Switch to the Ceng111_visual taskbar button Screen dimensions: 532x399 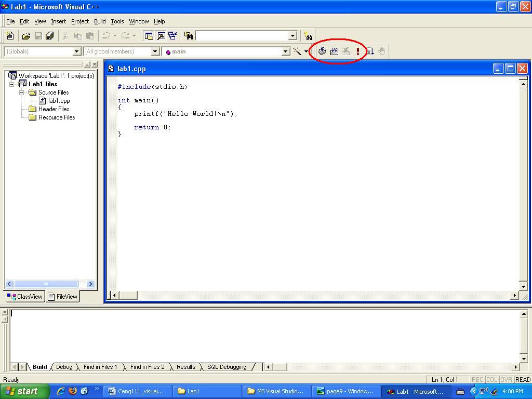click(136, 391)
